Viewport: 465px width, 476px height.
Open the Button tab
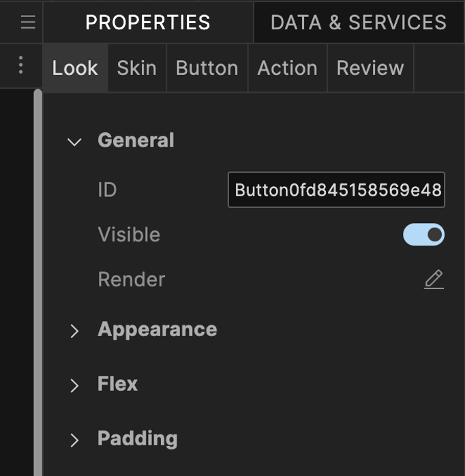point(207,68)
